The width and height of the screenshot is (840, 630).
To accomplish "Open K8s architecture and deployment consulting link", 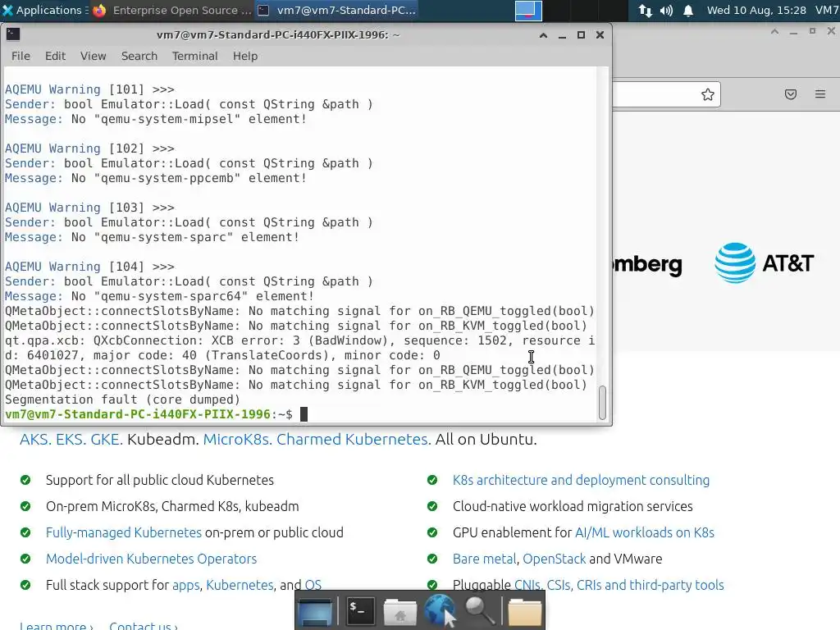I will click(581, 480).
